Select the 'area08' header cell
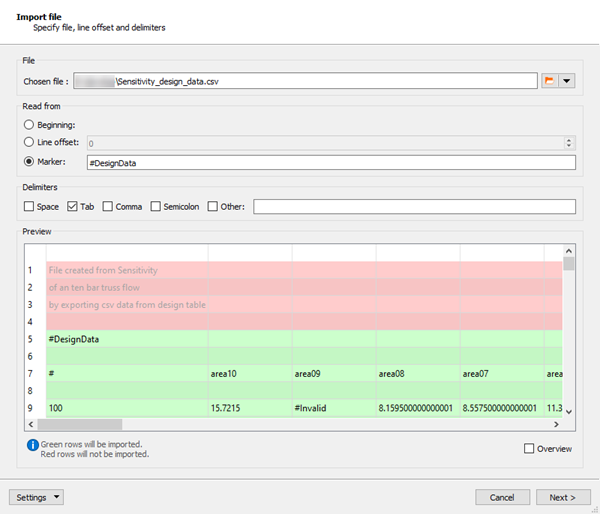 418,374
